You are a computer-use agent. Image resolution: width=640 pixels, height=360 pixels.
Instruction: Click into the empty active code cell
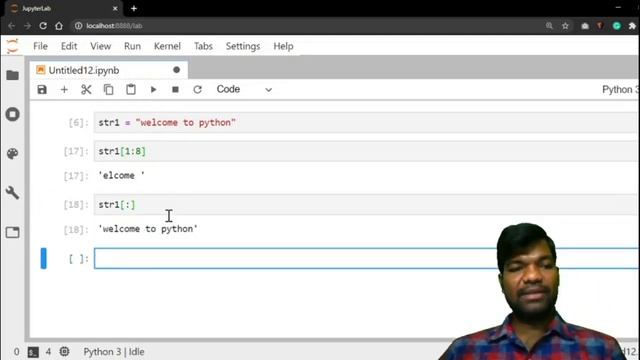pyautogui.click(x=366, y=258)
